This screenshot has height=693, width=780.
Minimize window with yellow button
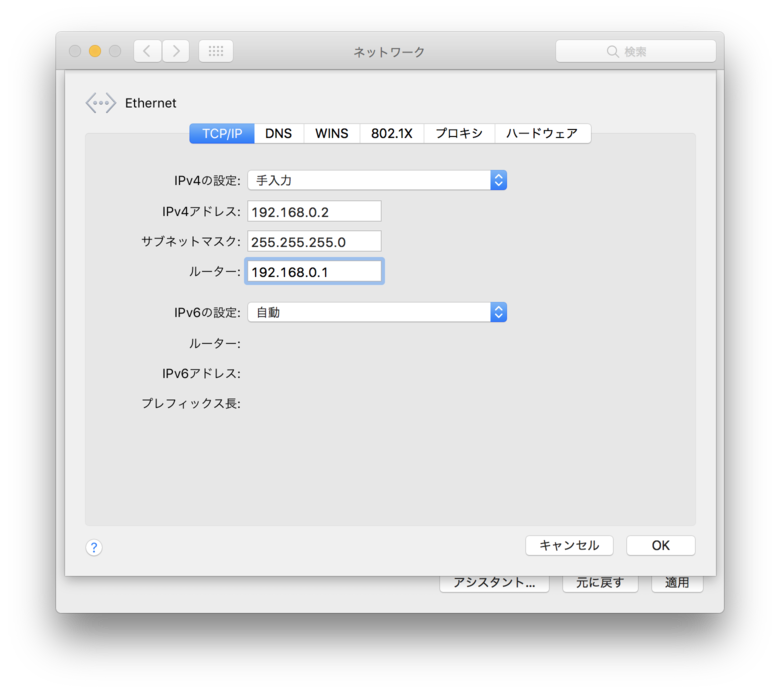coord(95,51)
